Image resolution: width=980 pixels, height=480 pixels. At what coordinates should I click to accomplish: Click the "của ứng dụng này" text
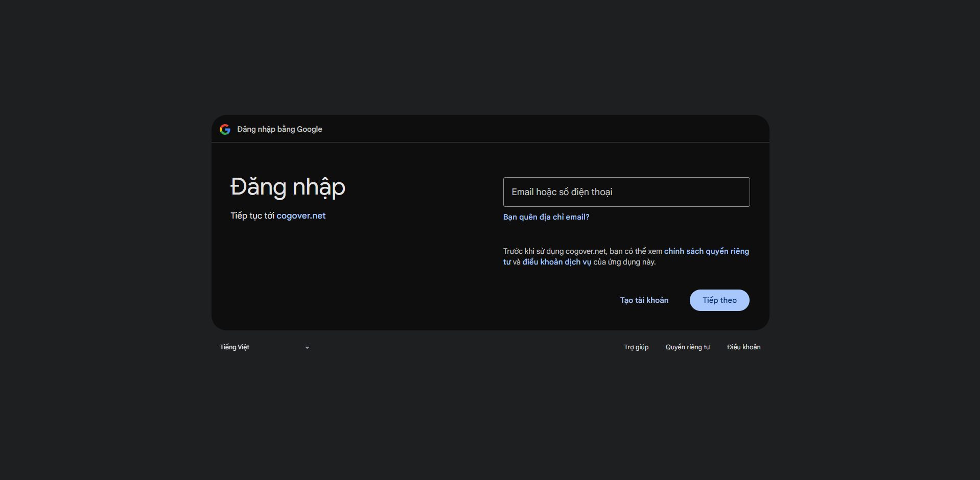[x=624, y=262]
